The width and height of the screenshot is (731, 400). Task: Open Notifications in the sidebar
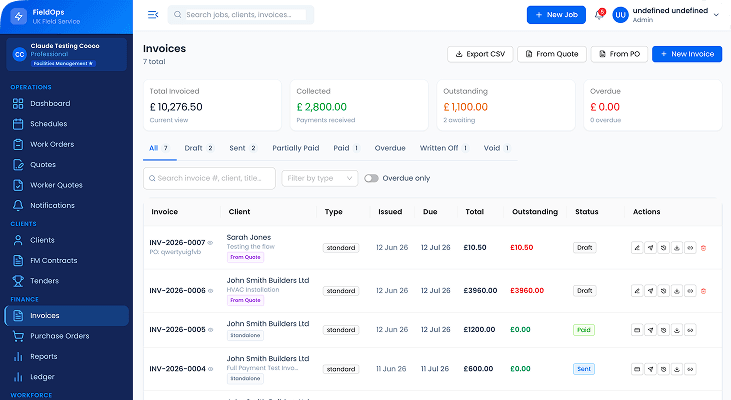coord(66,206)
